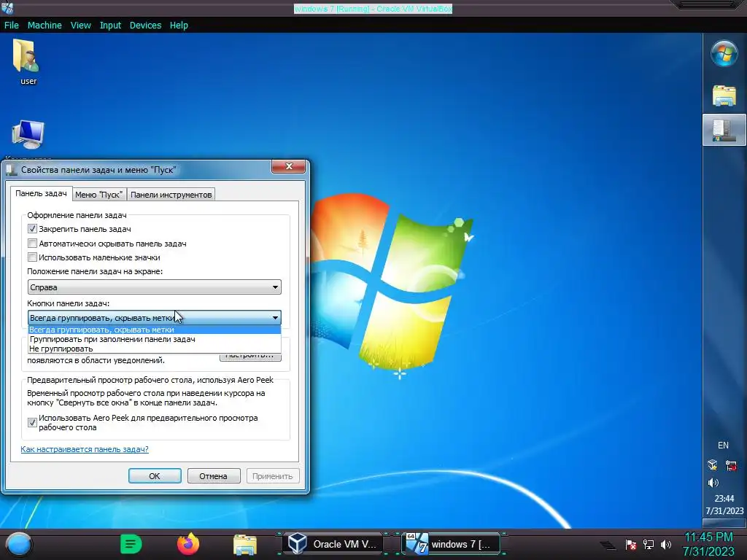Toggle the Aero Peek preview checkbox
Screen dimensions: 747x560
(x=32, y=422)
